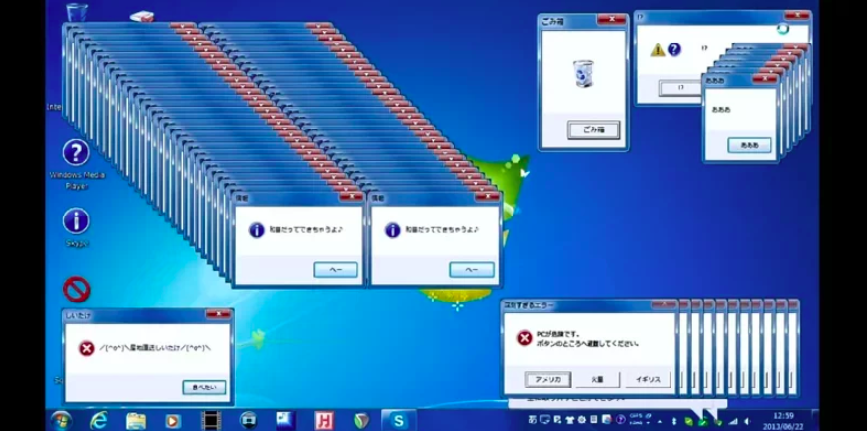Close the ごみ箱 dialog
Screen dimensions: 868x431
click(611, 20)
